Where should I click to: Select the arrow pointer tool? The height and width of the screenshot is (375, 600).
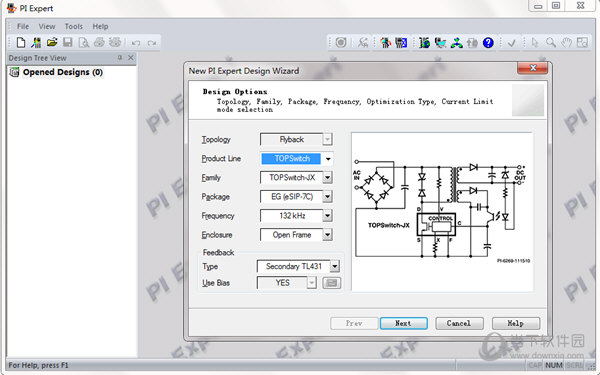(535, 42)
